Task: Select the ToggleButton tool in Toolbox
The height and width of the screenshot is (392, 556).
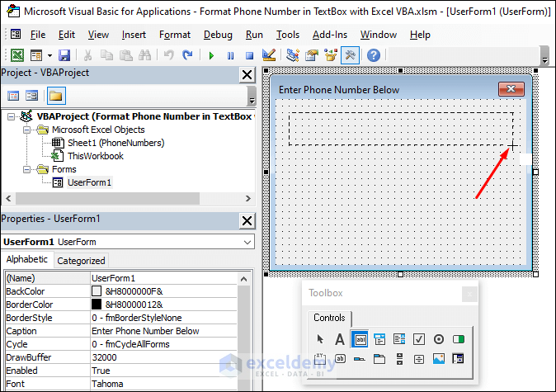Action: [x=459, y=339]
